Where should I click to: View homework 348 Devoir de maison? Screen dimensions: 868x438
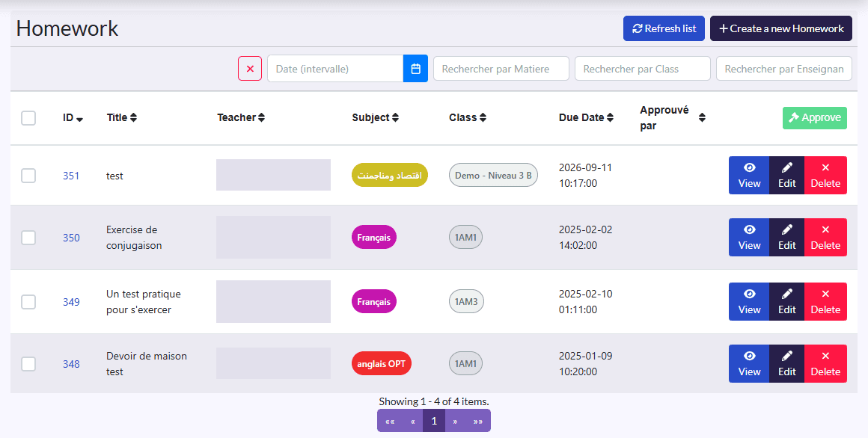click(x=749, y=363)
